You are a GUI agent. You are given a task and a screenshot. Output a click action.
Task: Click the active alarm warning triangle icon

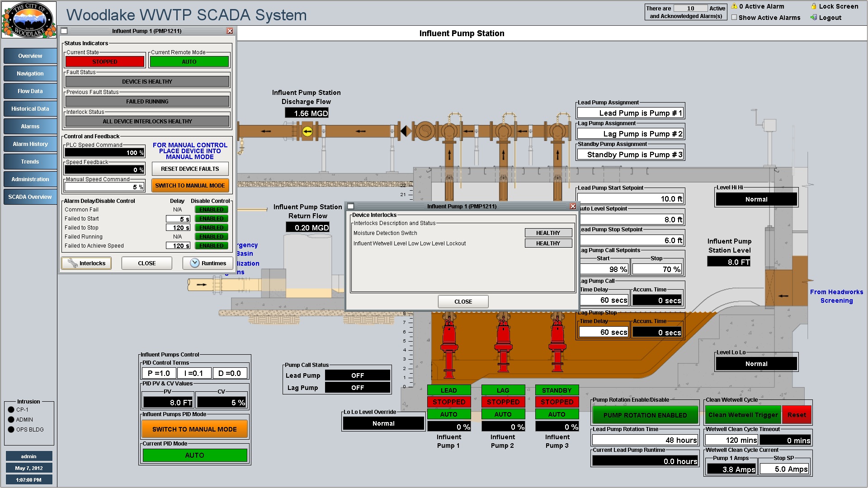[x=734, y=6]
